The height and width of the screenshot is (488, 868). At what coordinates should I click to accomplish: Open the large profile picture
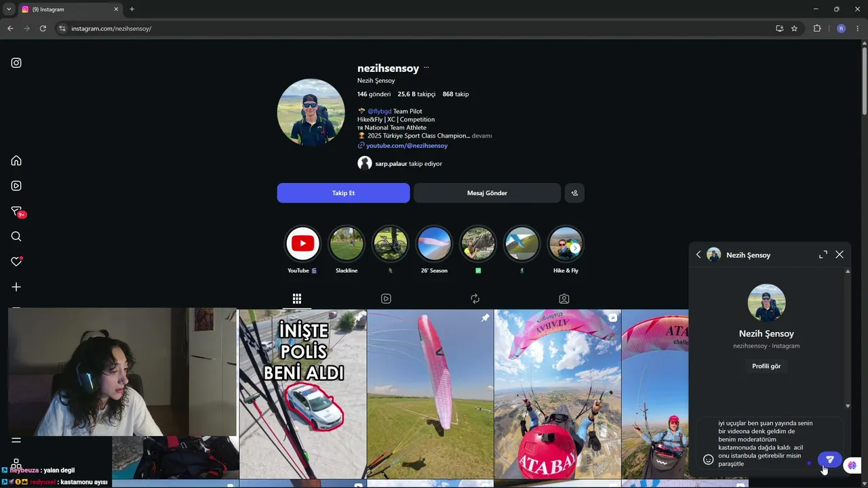point(311,112)
